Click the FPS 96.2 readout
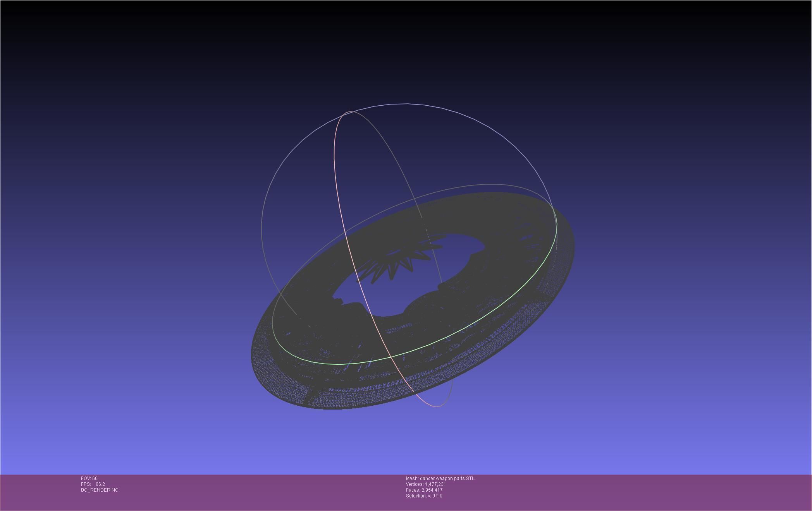 pyautogui.click(x=93, y=484)
